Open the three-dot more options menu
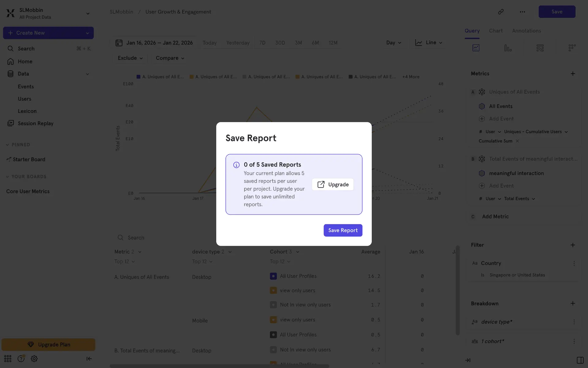 [522, 12]
